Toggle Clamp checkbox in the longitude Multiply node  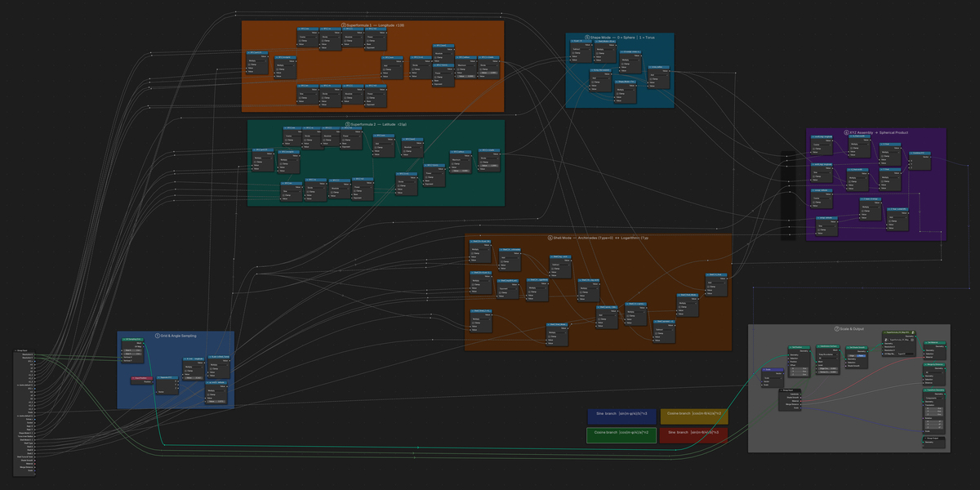pos(185,371)
